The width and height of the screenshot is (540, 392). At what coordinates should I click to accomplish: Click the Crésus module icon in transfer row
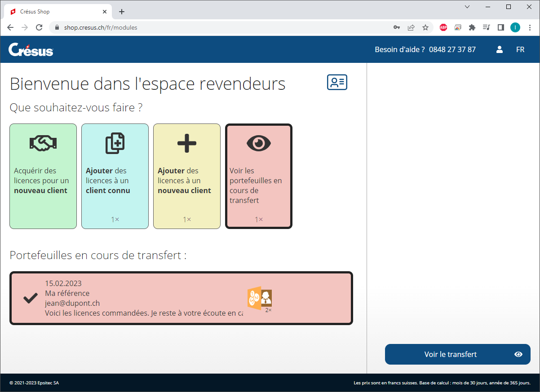259,298
